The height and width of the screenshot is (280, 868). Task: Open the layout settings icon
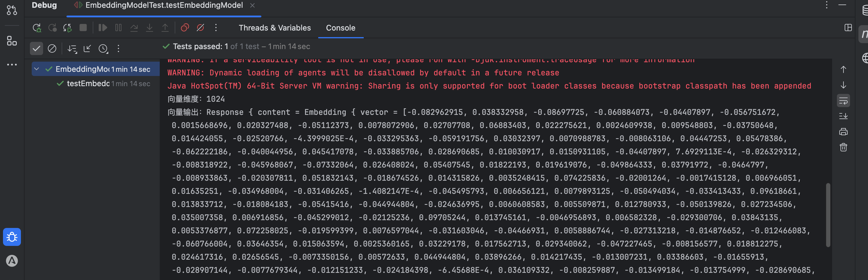click(848, 28)
